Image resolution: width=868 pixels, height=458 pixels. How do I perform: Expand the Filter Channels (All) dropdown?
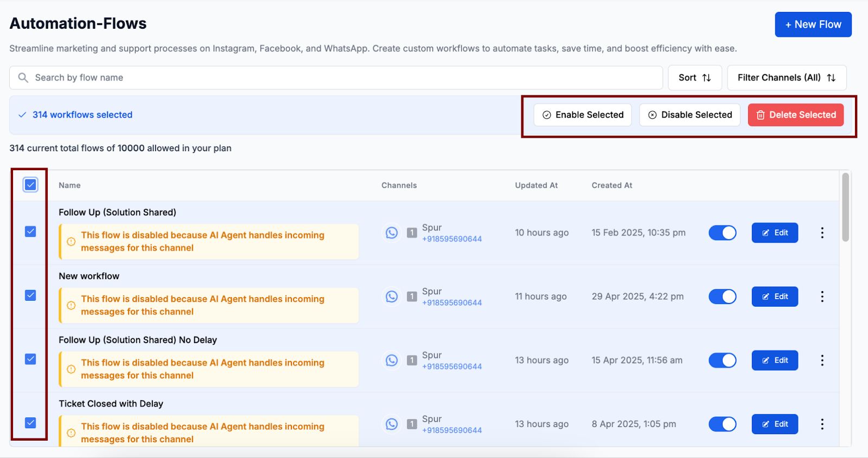[786, 78]
